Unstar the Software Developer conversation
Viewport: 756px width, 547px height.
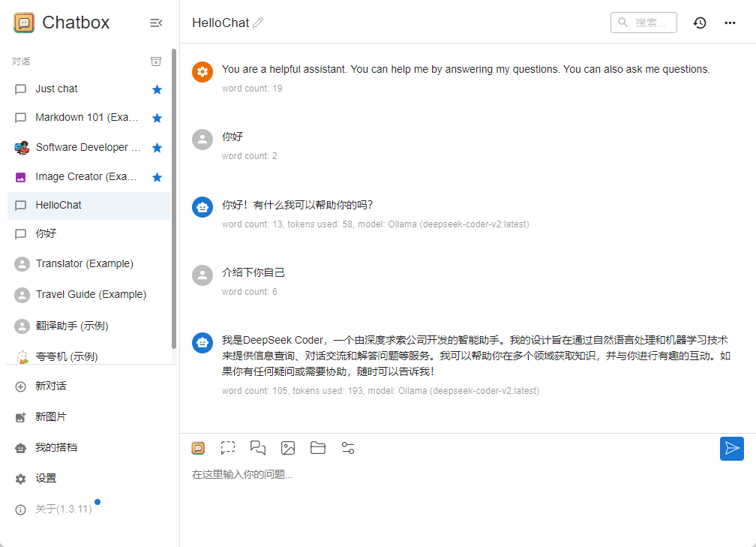pyautogui.click(x=157, y=148)
